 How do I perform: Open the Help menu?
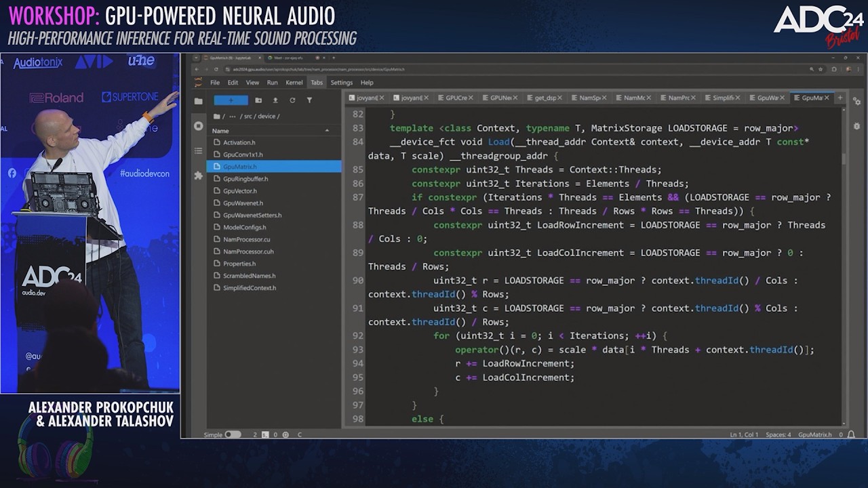pos(367,83)
